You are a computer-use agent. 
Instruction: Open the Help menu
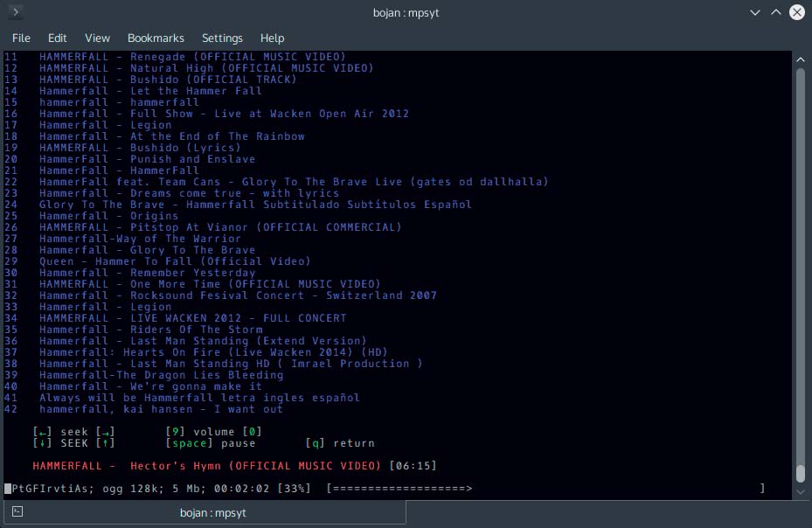[272, 38]
